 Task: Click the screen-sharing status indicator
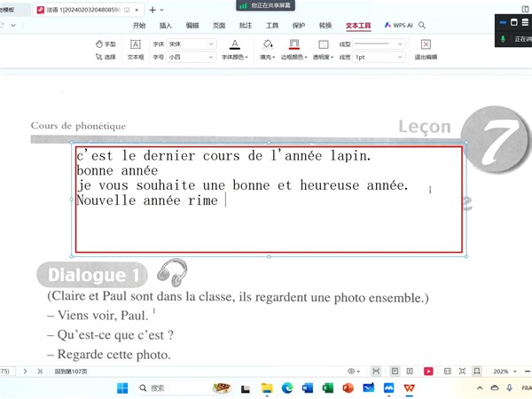point(265,5)
